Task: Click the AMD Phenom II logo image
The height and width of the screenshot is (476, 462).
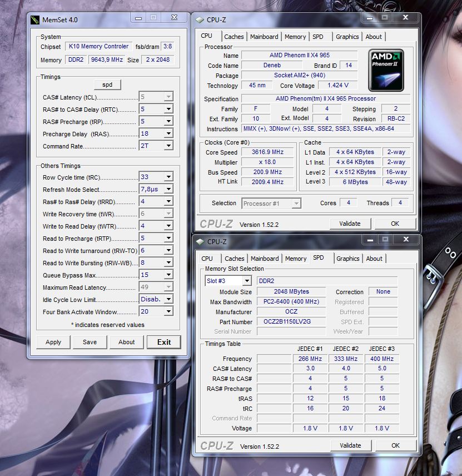Action: (386, 70)
